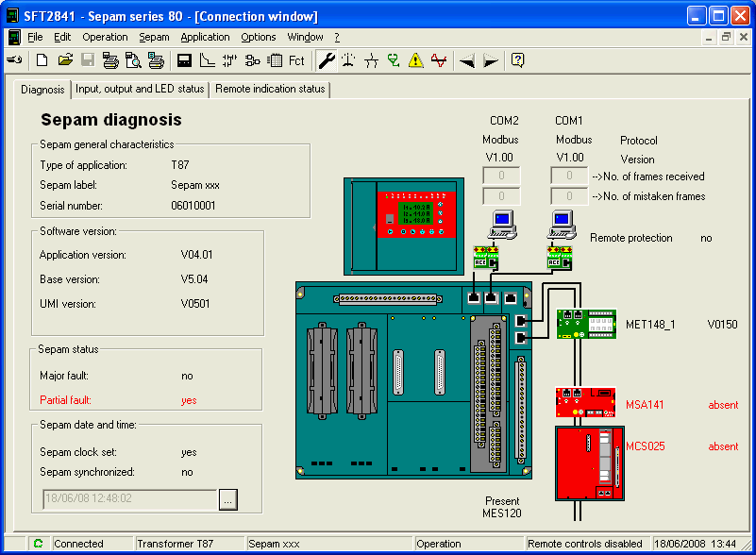Switch to the Diagnosis tab
The width and height of the screenshot is (756, 555).
point(42,90)
